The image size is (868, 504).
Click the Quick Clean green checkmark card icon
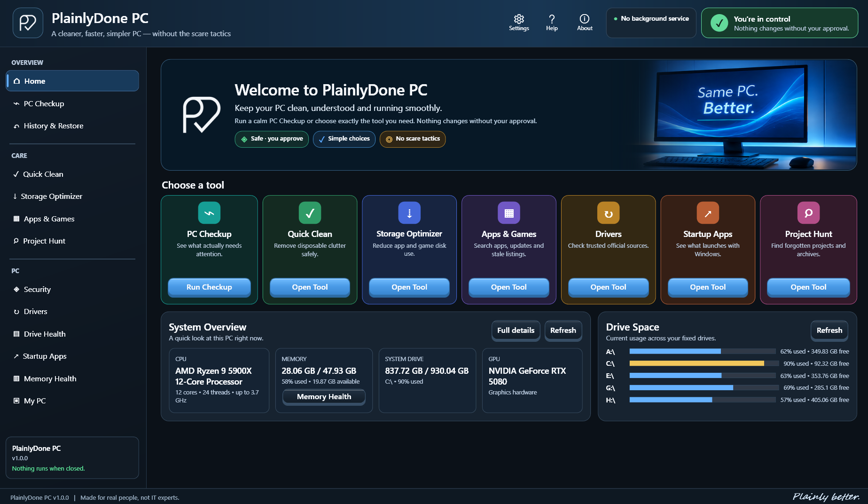[x=310, y=213]
